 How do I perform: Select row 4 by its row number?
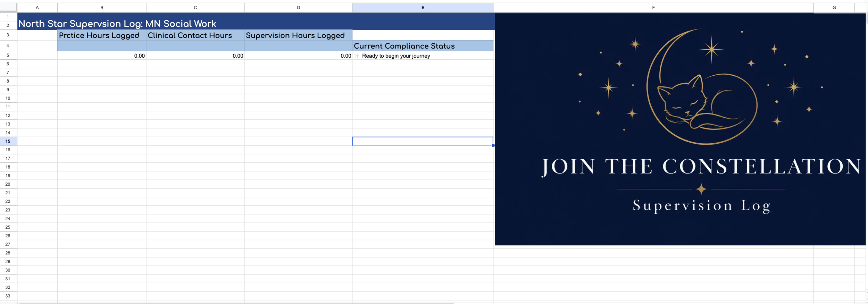click(x=8, y=45)
